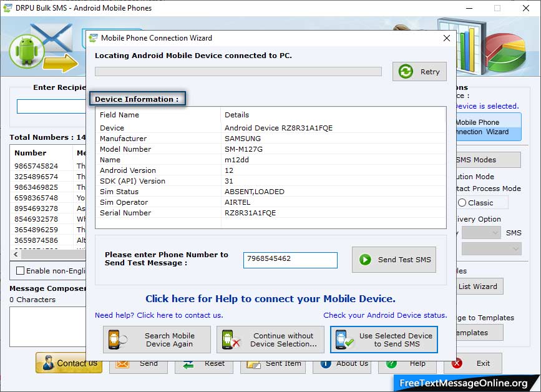Click the List Wizard button
The width and height of the screenshot is (541, 392).
[x=480, y=287]
